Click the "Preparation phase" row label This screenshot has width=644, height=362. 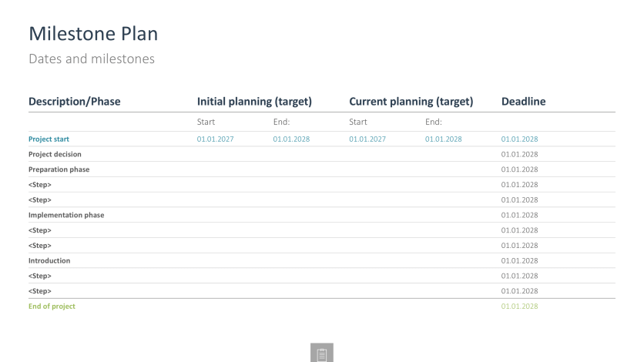click(59, 169)
